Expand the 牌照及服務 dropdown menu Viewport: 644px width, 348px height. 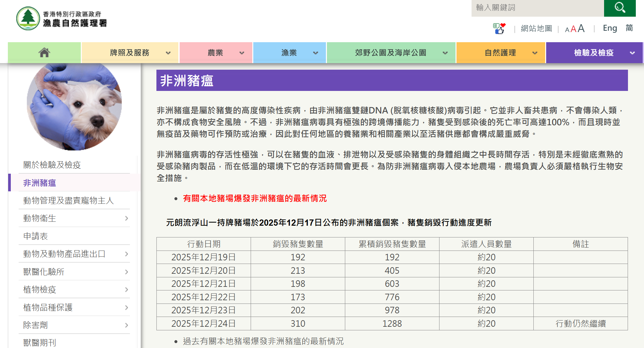(168, 53)
